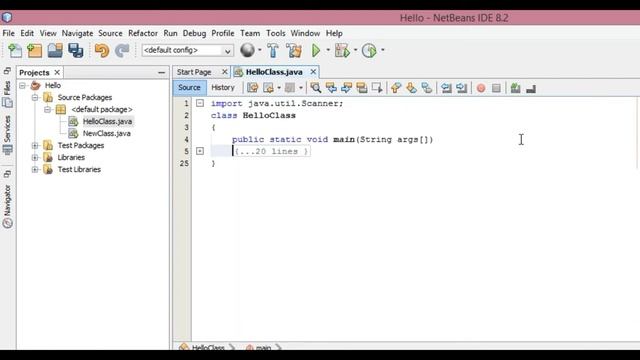Collapse the default package node

(x=48, y=109)
